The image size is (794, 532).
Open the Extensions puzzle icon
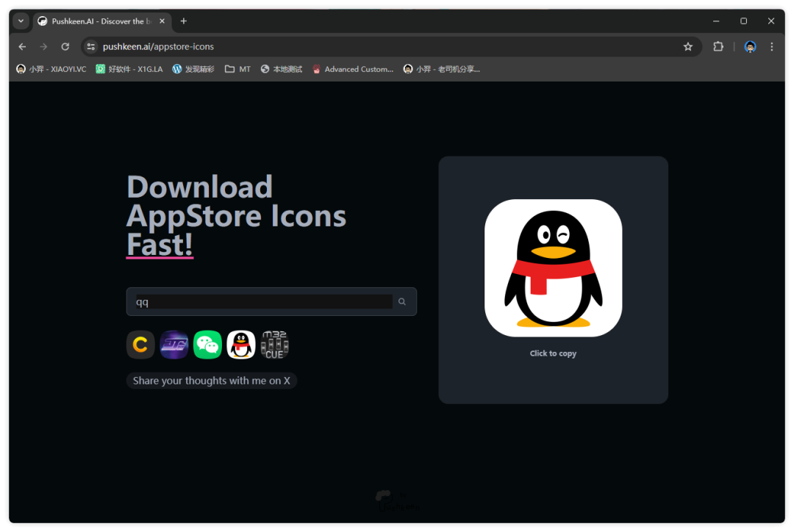[x=718, y=46]
